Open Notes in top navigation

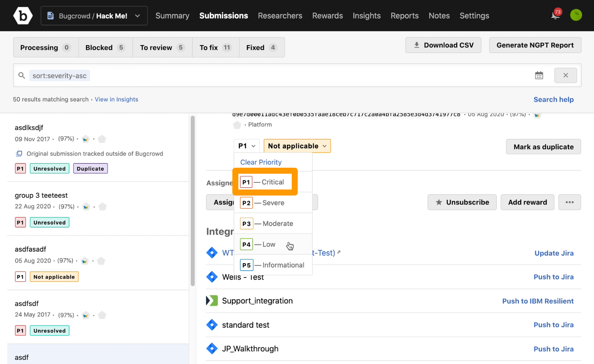[x=439, y=16]
